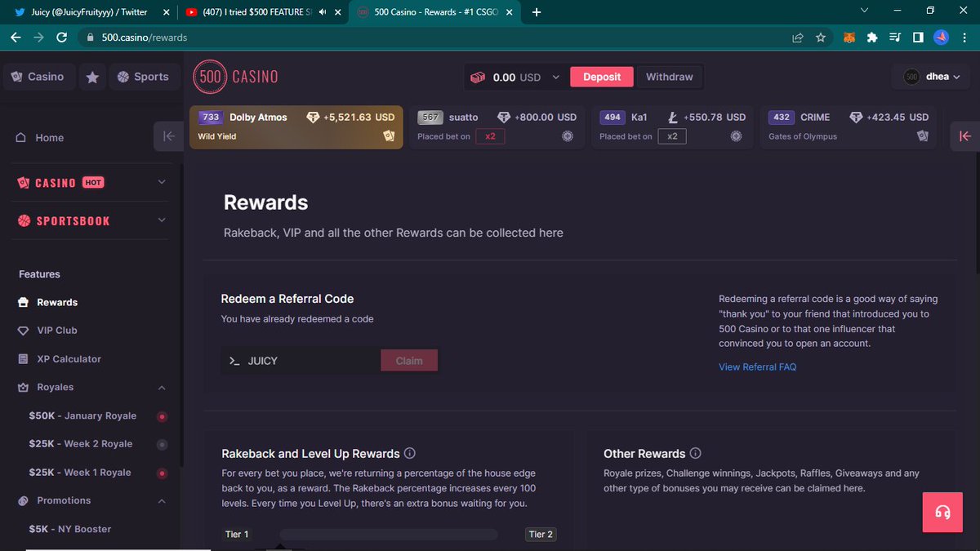
Task: Open the dhea account dropdown
Action: click(931, 77)
